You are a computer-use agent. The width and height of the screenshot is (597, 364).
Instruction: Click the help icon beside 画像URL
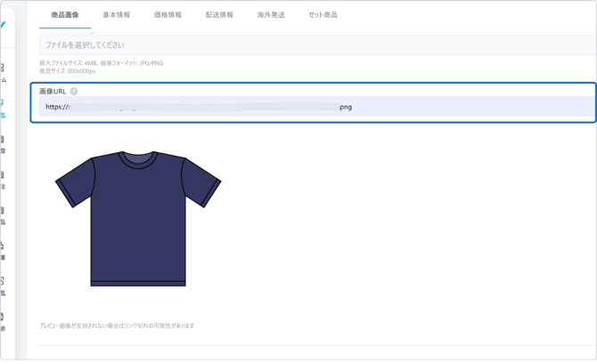click(x=74, y=92)
